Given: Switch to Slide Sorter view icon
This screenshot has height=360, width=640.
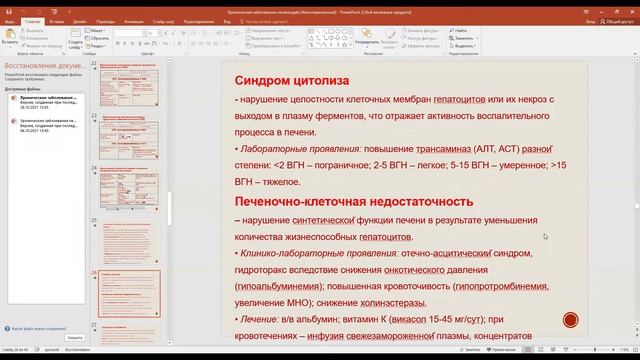Looking at the screenshot, I should [541, 350].
